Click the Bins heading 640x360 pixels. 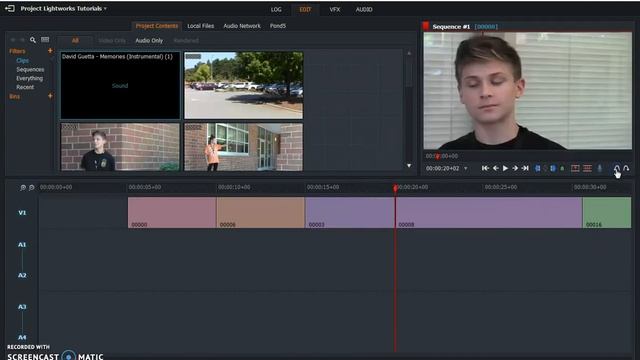(14, 97)
